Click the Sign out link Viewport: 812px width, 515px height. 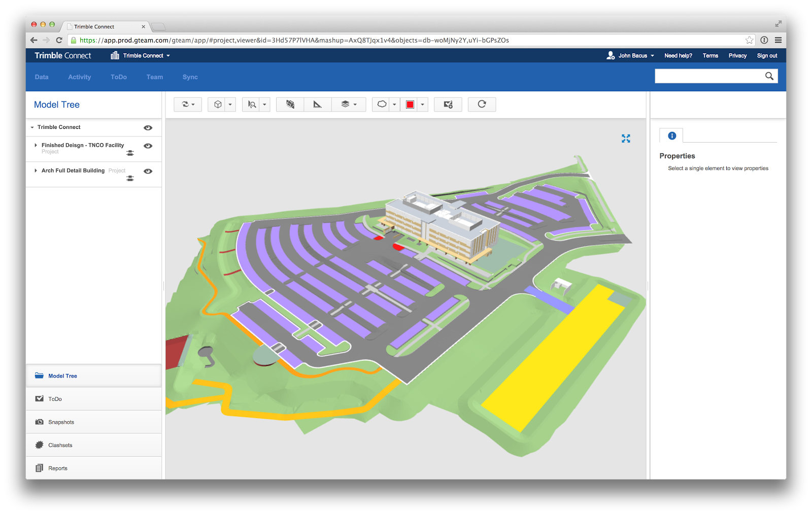767,55
